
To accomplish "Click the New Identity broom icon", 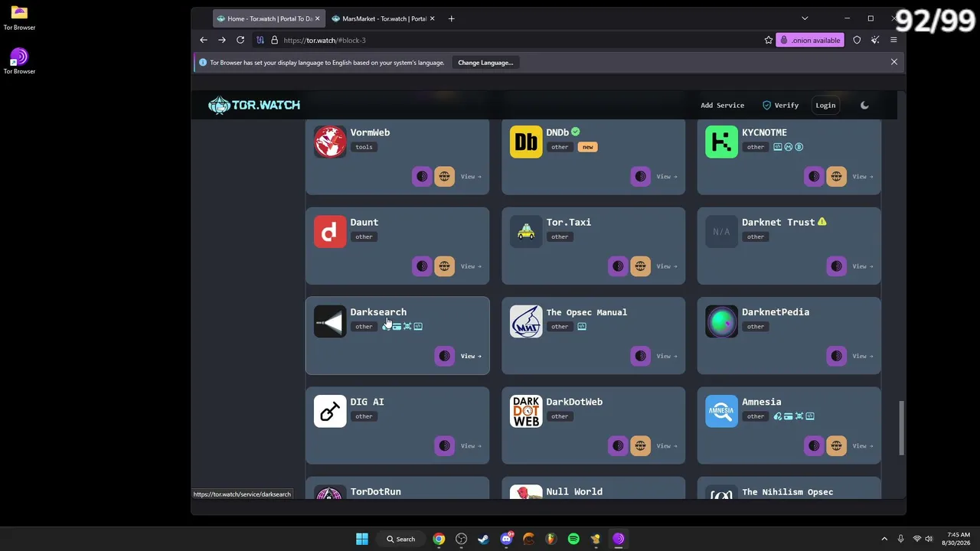I will 875,40.
